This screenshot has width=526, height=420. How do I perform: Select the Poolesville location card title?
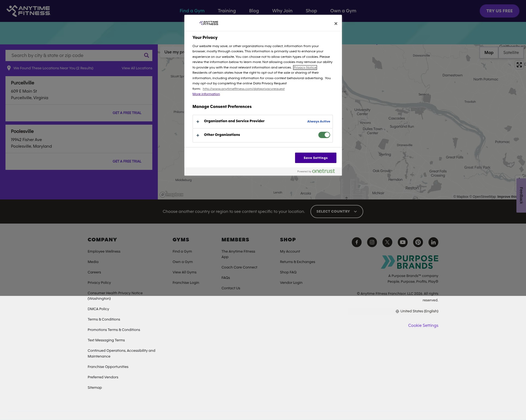click(22, 131)
